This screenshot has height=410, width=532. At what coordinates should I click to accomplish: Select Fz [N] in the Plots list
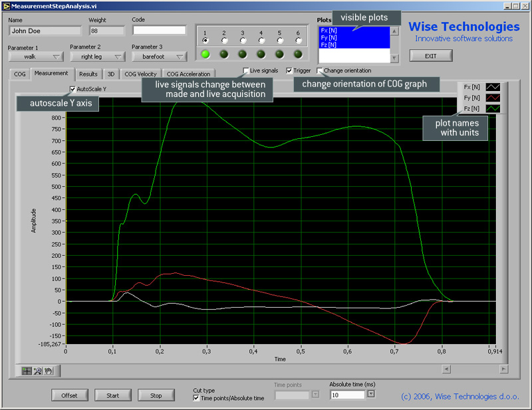pos(354,45)
